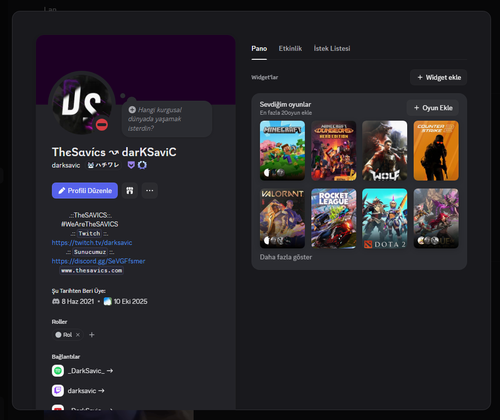Click the do-not-disturb status indicator
Screen dimensions: 500x420
(102, 125)
